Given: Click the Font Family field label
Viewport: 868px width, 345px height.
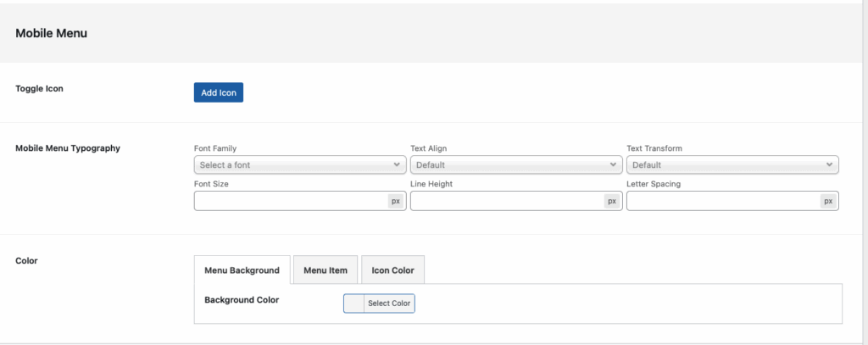Looking at the screenshot, I should click(215, 148).
